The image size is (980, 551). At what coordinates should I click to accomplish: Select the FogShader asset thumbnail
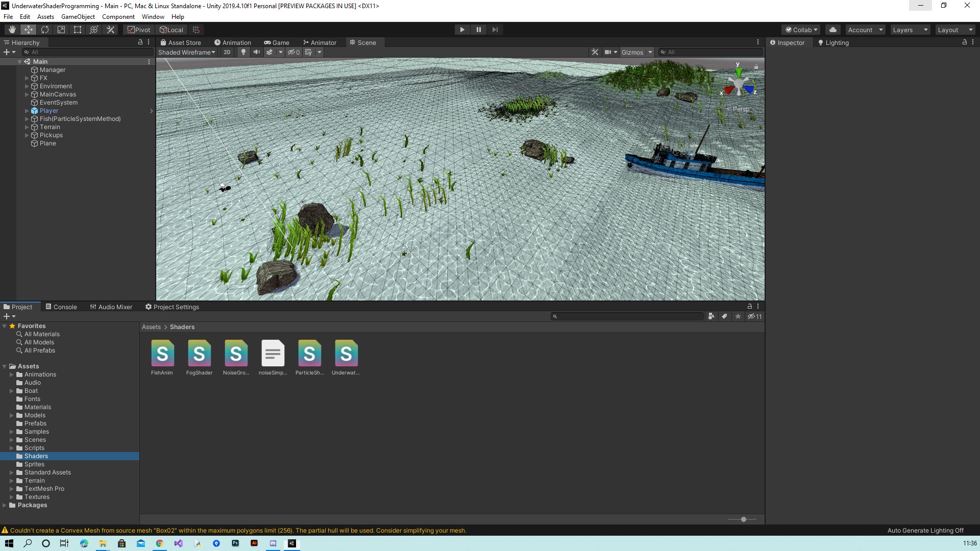[x=199, y=354]
